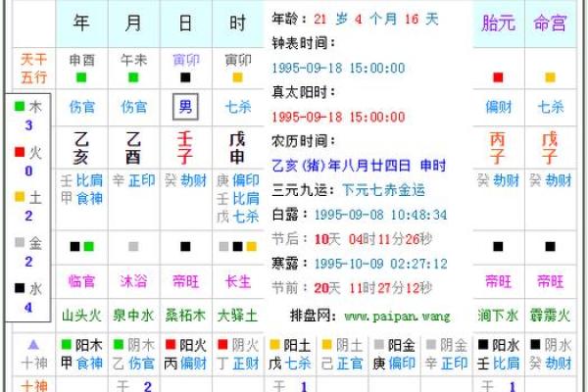Click the 乙亥 year pillar
The width and height of the screenshot is (588, 392).
(x=81, y=148)
